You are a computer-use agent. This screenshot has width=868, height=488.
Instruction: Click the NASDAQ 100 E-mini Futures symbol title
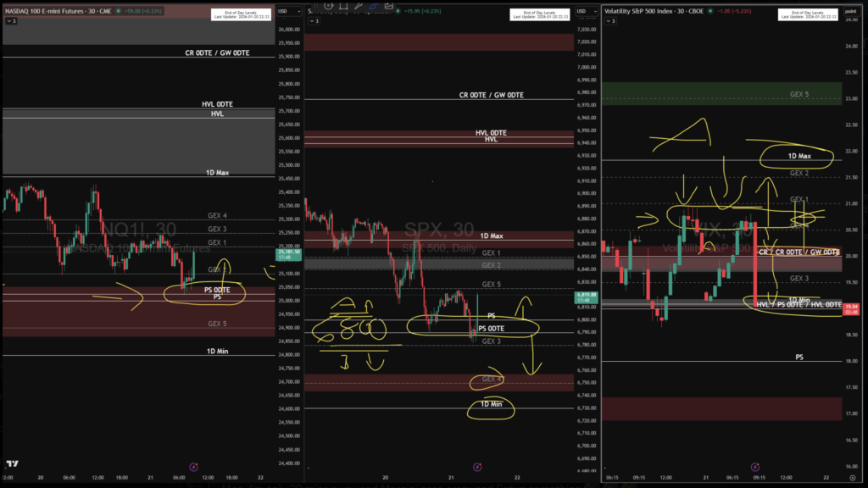click(59, 11)
